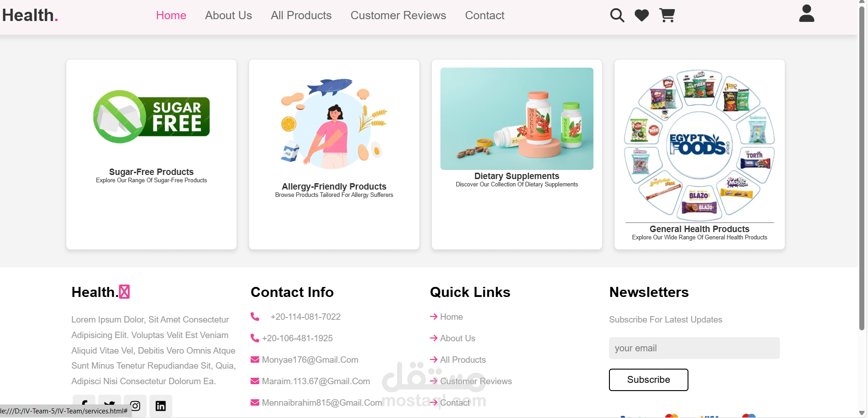The height and width of the screenshot is (418, 868).
Task: Open the LinkedIn social icon
Action: tap(161, 406)
